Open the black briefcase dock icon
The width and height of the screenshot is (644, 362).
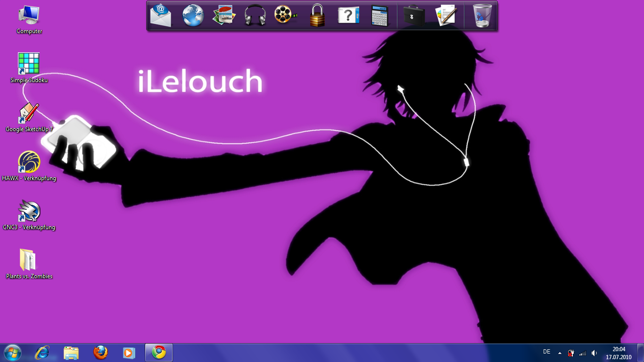414,16
